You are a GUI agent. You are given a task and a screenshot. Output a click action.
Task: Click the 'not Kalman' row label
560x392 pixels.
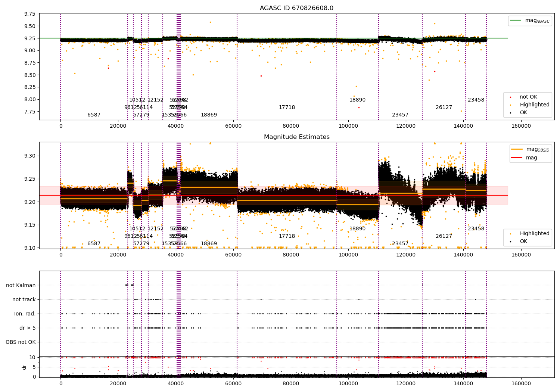(x=21, y=285)
